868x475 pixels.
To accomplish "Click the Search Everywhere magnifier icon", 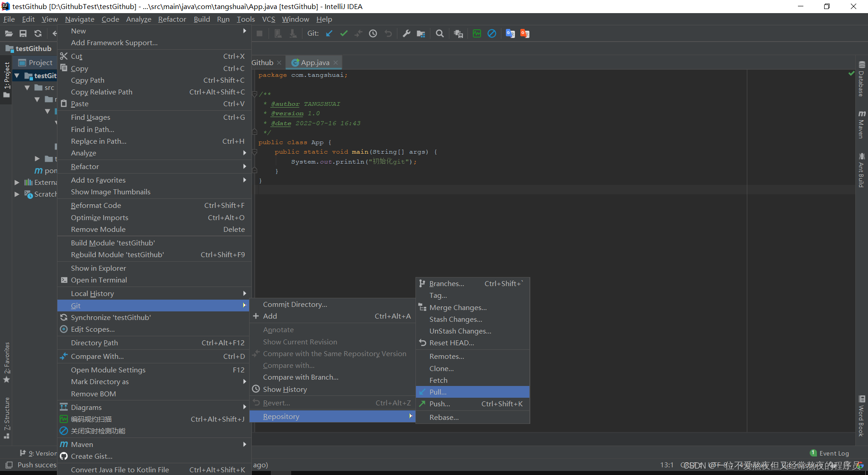I will point(439,33).
